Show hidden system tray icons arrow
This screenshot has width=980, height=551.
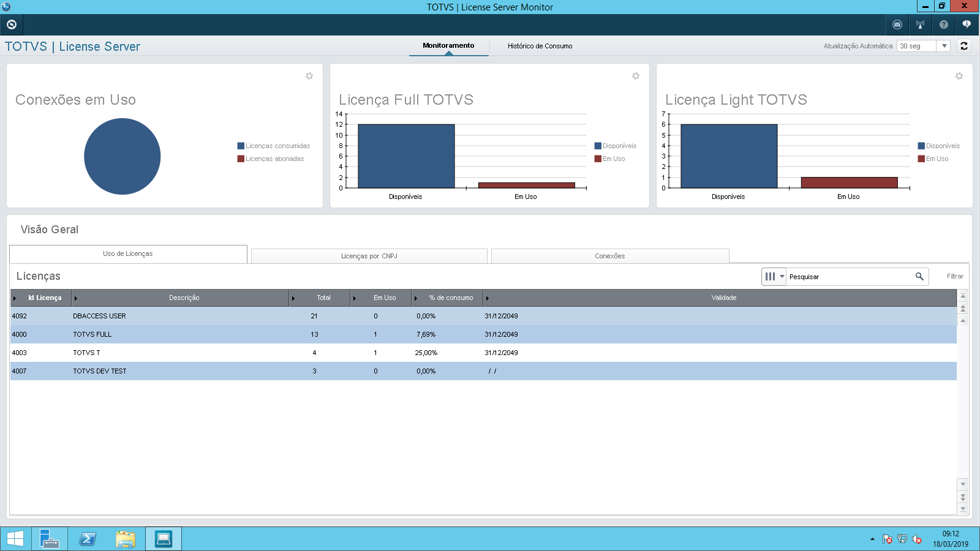872,539
